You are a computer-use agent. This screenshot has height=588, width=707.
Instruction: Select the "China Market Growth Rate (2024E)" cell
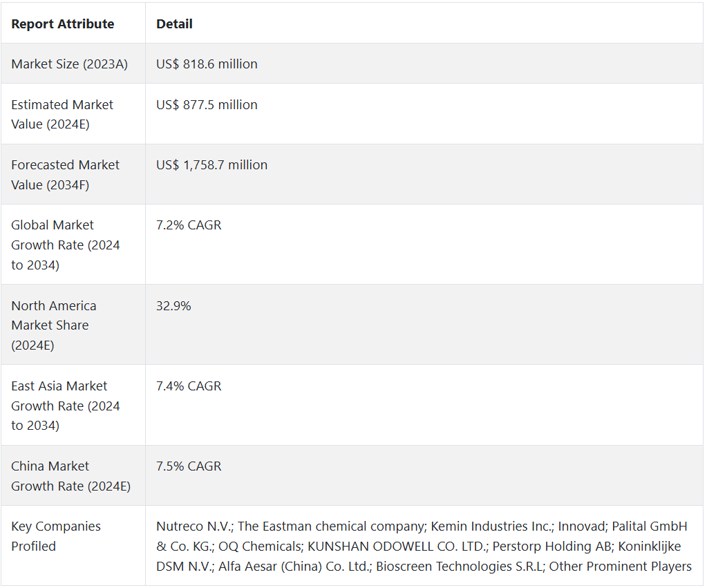point(70,476)
